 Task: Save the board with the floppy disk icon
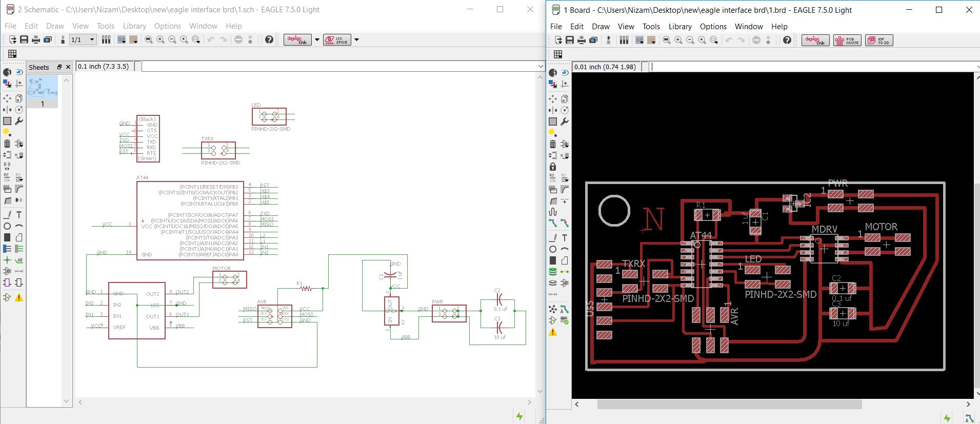tap(570, 40)
